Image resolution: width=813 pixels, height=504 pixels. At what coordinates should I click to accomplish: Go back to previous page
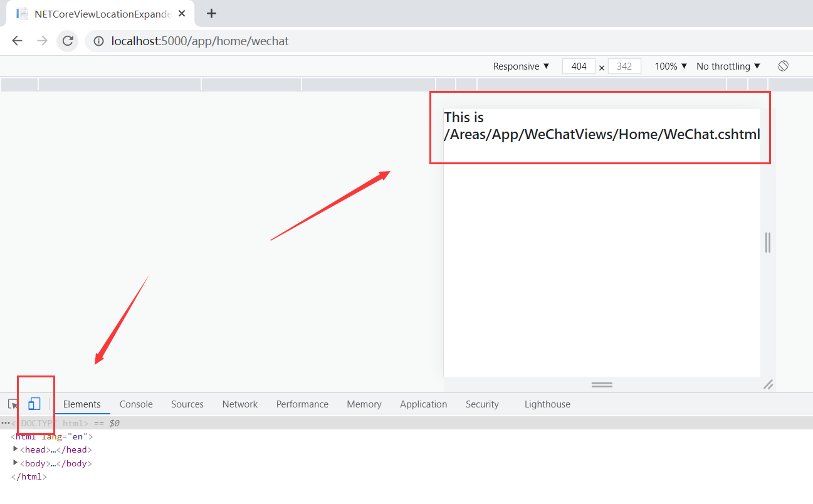point(17,41)
